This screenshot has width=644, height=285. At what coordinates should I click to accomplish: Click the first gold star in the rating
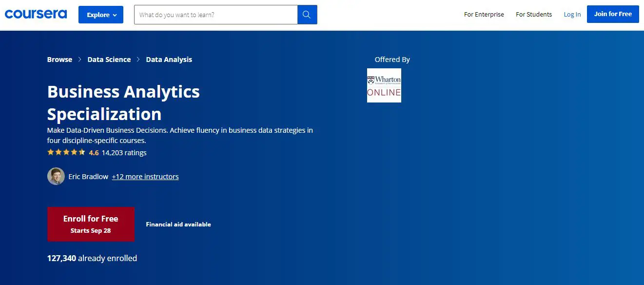pos(51,152)
